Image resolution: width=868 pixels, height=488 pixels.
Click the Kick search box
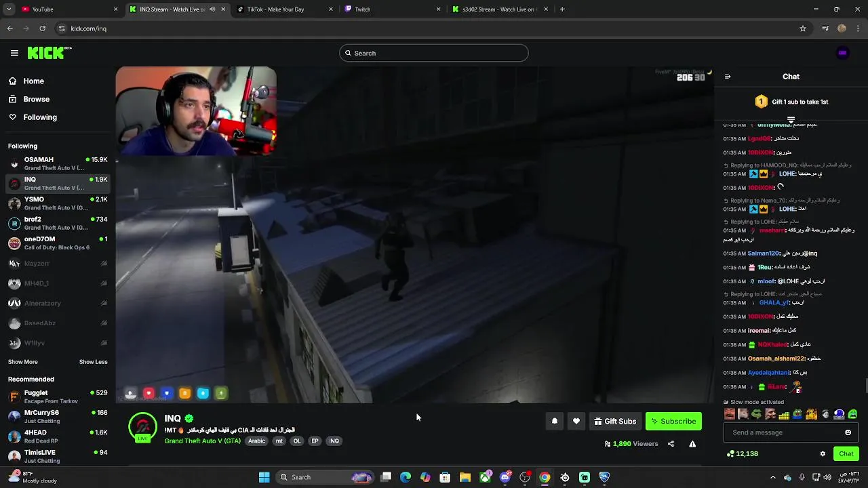click(x=434, y=53)
